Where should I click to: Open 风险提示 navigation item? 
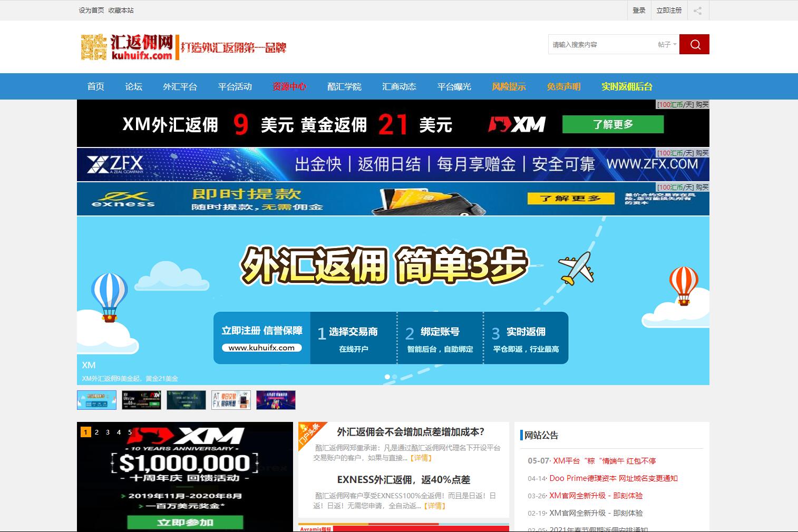pyautogui.click(x=509, y=86)
